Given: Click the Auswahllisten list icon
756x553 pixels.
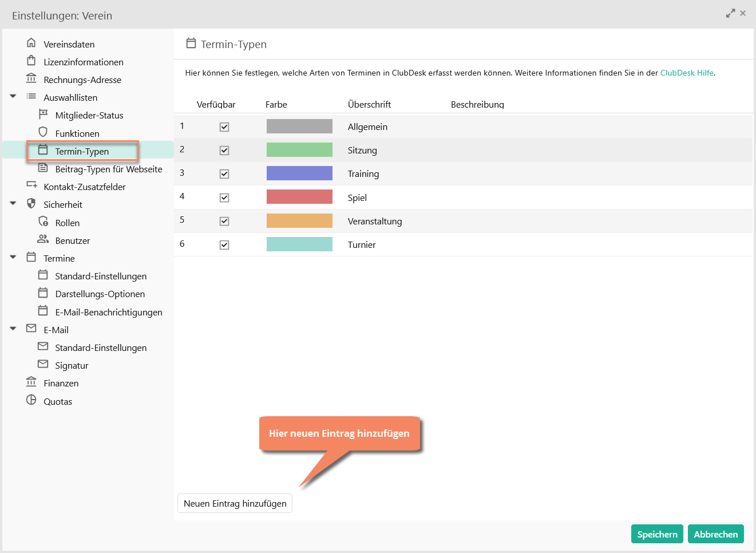Looking at the screenshot, I should pos(31,96).
